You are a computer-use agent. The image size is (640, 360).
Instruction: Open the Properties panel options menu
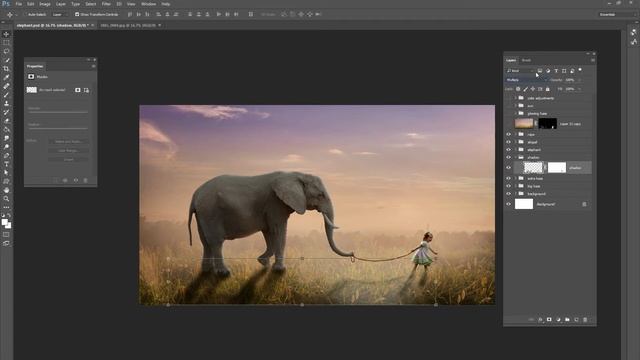click(x=93, y=66)
